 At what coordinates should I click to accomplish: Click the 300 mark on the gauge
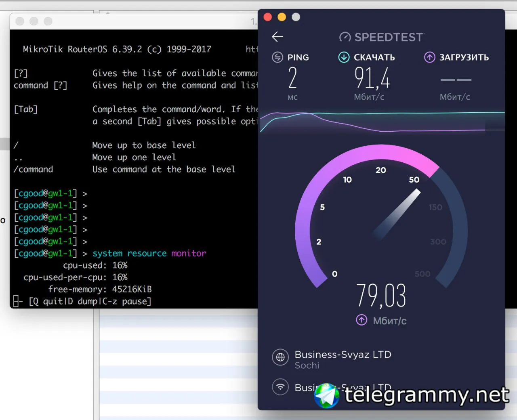(x=438, y=241)
